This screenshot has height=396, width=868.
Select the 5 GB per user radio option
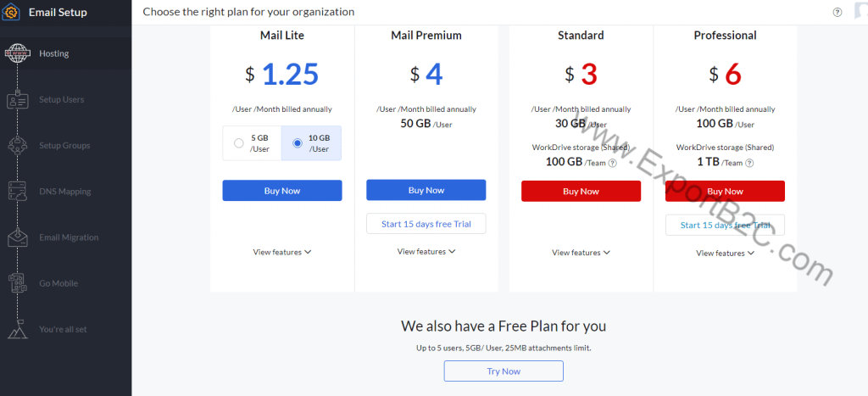(238, 143)
